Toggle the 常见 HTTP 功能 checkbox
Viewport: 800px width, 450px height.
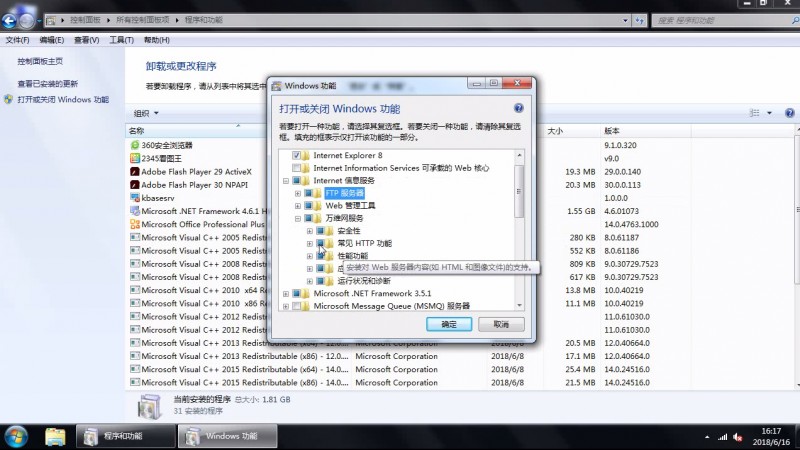320,243
